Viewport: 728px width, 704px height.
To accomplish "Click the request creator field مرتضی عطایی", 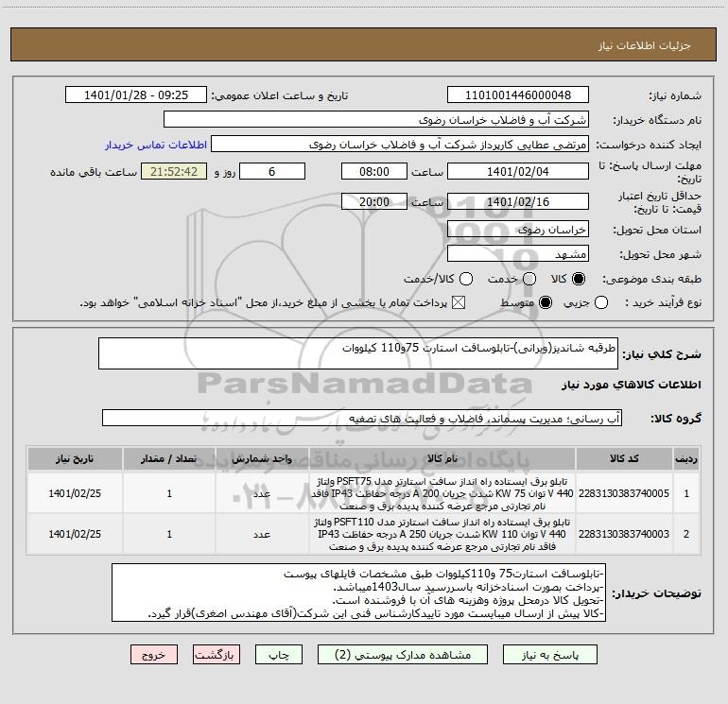I will [400, 145].
